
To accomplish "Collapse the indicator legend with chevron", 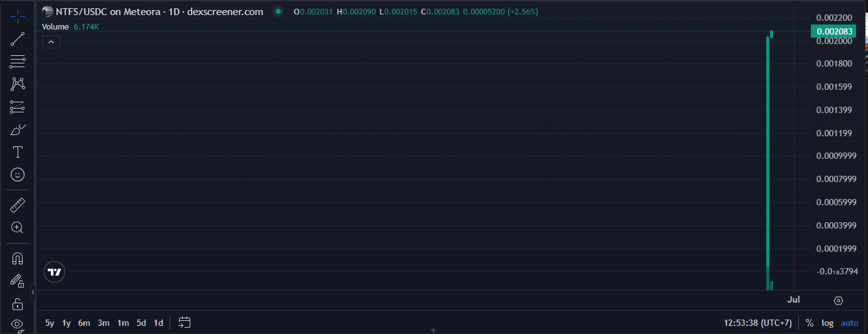I will click(x=51, y=42).
